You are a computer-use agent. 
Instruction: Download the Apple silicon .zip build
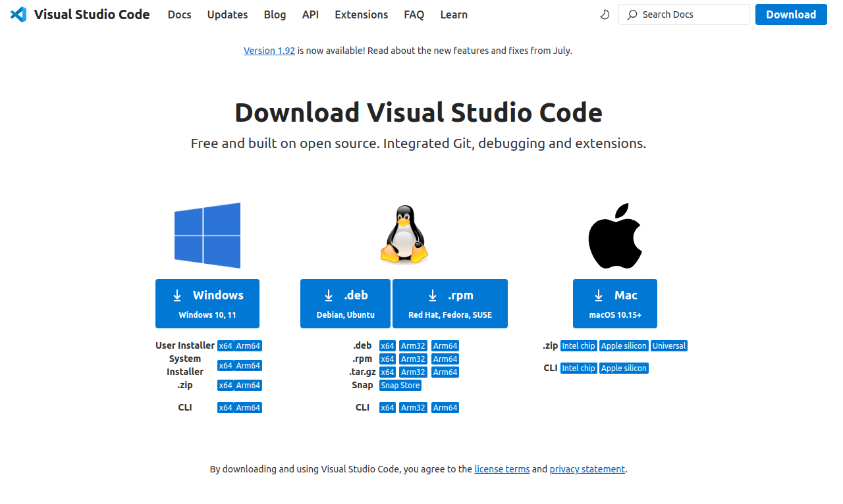pos(623,345)
